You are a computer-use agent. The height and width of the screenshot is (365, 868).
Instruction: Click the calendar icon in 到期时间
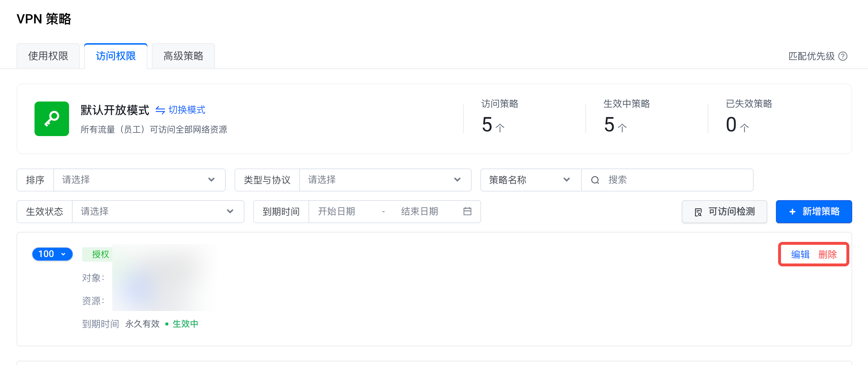point(467,211)
